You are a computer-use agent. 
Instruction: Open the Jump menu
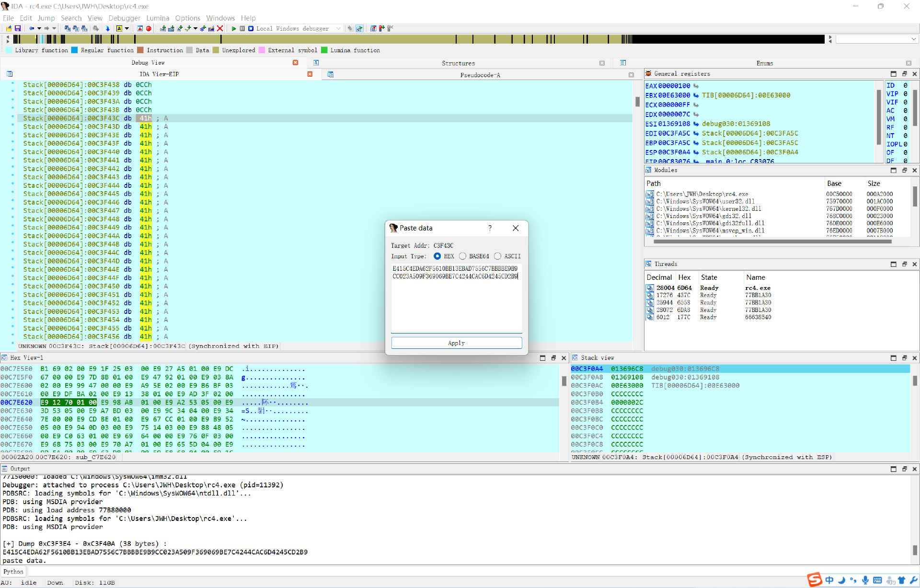[46, 18]
